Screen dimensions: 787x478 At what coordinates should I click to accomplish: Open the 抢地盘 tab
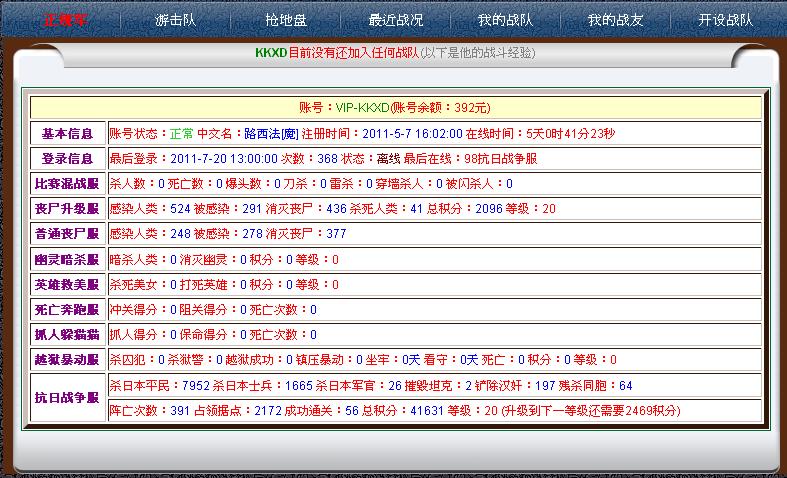click(x=286, y=20)
